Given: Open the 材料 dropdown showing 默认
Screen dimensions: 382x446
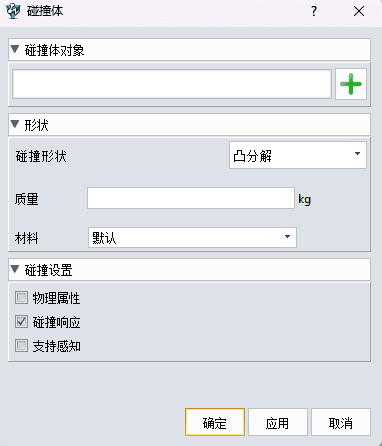Looking at the screenshot, I should 192,237.
